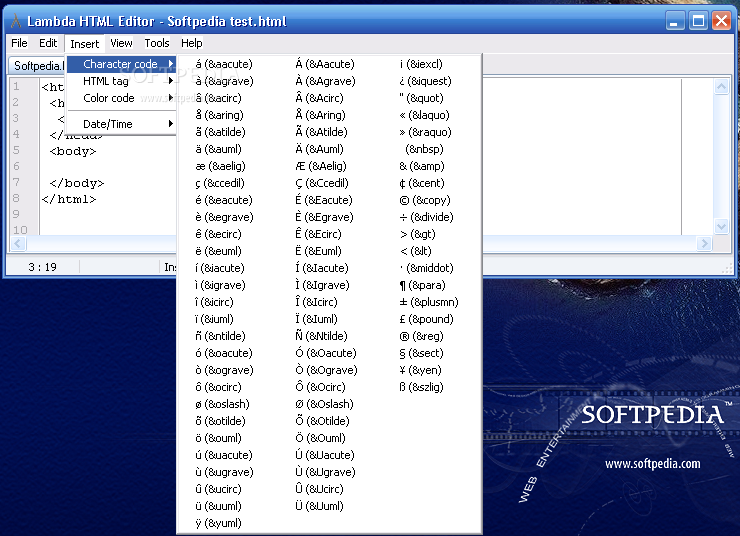Insert the ® (&reg) character
The image size is (740, 536).
point(421,336)
